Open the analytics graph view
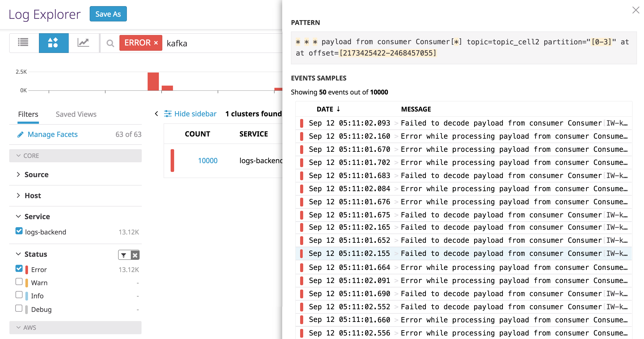This screenshot has width=644, height=339. point(84,42)
